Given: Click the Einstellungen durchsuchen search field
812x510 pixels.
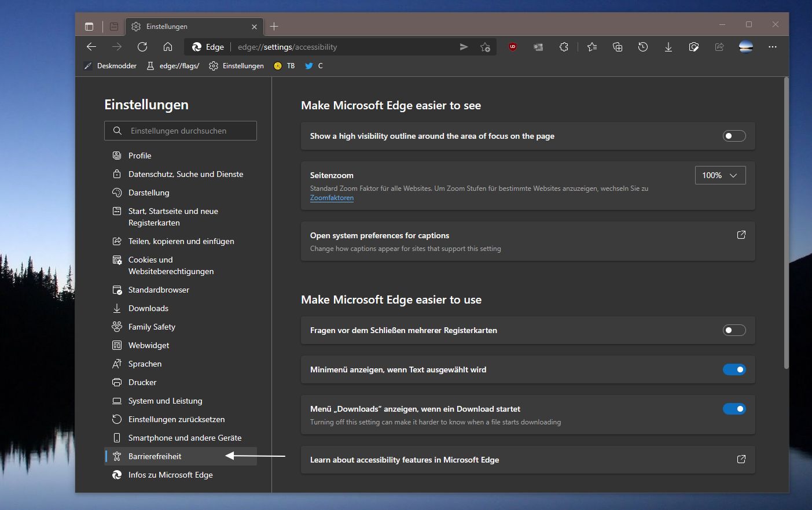Looking at the screenshot, I should (181, 131).
